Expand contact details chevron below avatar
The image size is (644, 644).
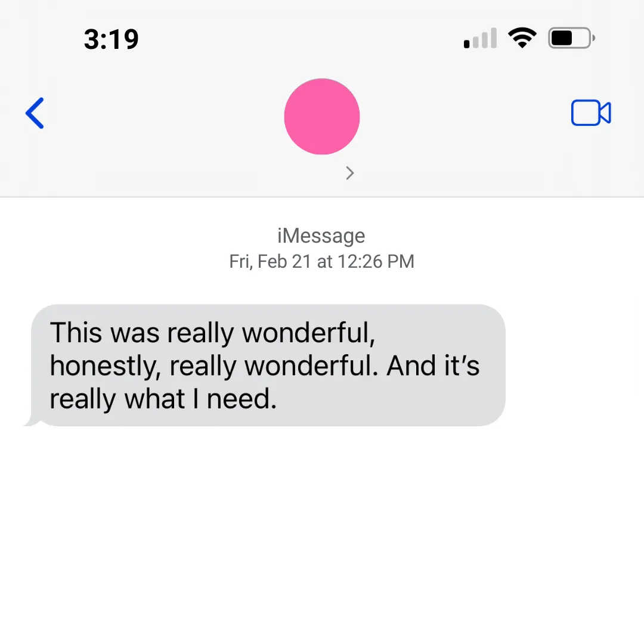coord(349,173)
